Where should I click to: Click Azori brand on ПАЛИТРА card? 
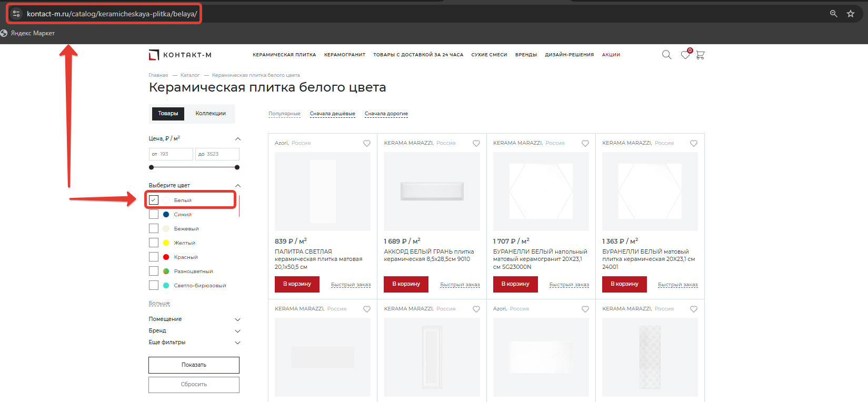[x=281, y=143]
